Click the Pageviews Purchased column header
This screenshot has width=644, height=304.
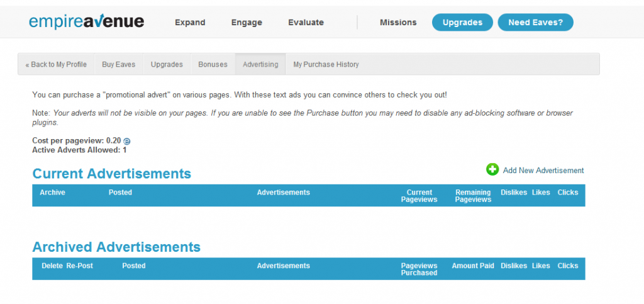coord(419,269)
